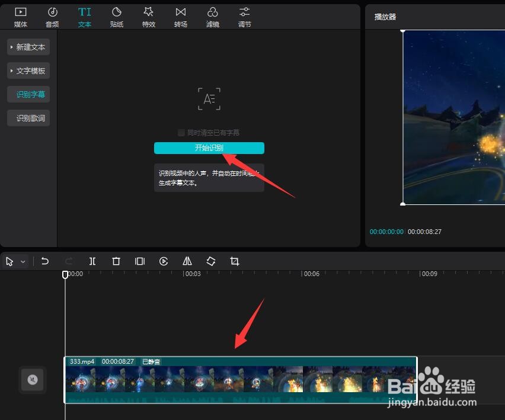This screenshot has height=420, width=505.
Task: Select the 333.mp4 clip on the timeline
Action: click(241, 380)
